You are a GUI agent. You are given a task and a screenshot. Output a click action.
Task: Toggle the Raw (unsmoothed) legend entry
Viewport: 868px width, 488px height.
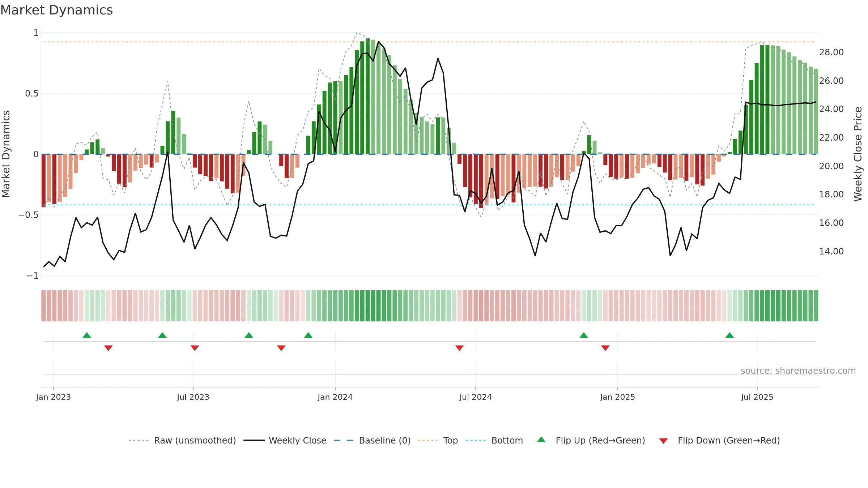pyautogui.click(x=182, y=440)
